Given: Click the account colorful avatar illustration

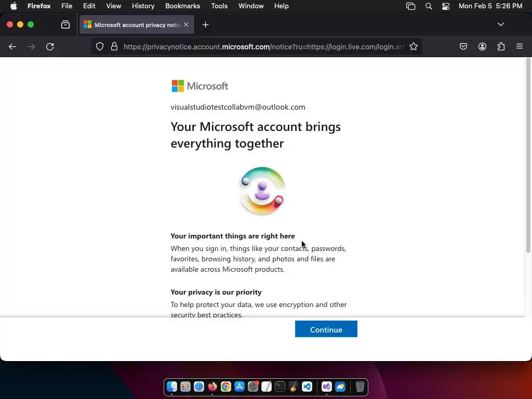Looking at the screenshot, I should pos(262,191).
